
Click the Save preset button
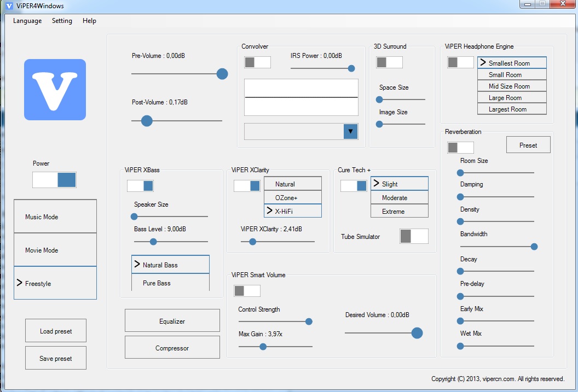pos(56,358)
